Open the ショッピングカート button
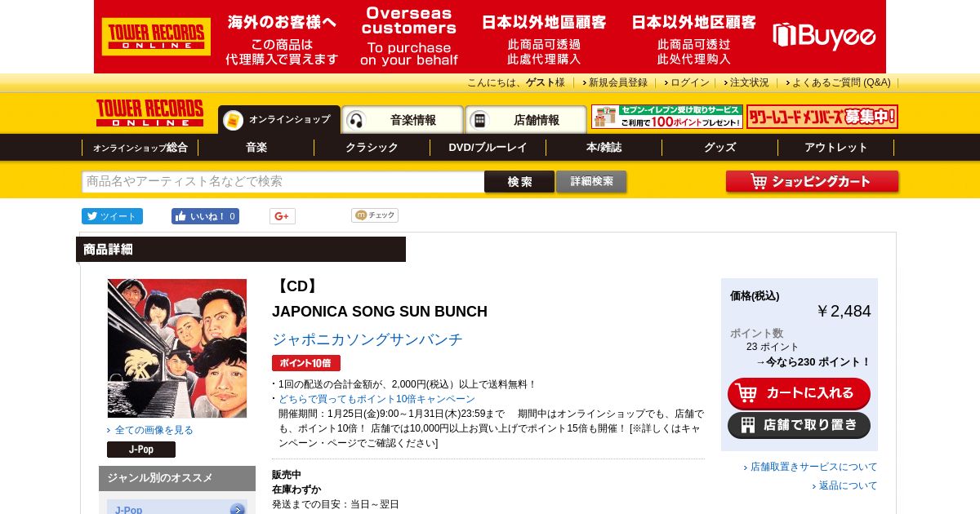 [x=812, y=181]
